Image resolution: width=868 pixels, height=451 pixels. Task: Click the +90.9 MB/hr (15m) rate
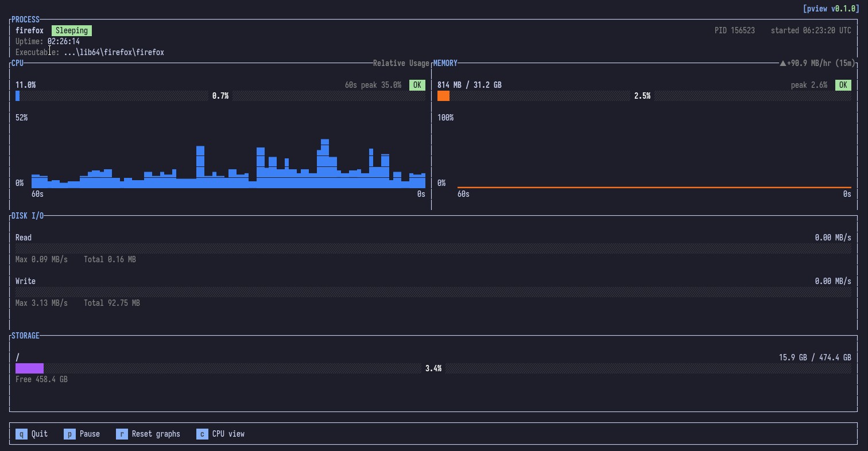[821, 63]
